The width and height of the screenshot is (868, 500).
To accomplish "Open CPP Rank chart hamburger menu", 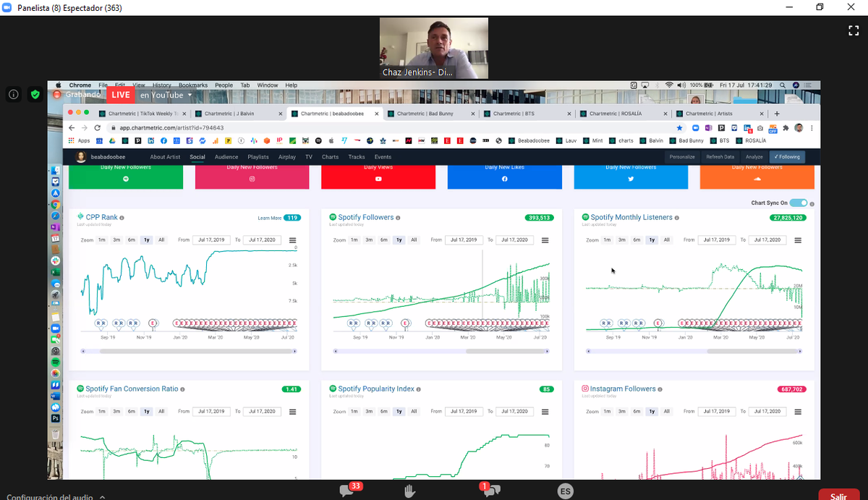I will (x=292, y=240).
